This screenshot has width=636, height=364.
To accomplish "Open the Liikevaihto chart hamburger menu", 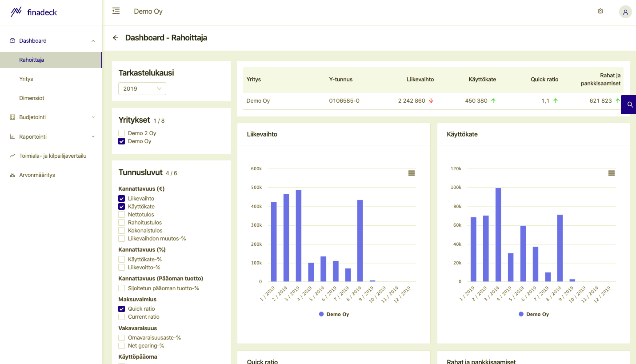I will click(412, 173).
